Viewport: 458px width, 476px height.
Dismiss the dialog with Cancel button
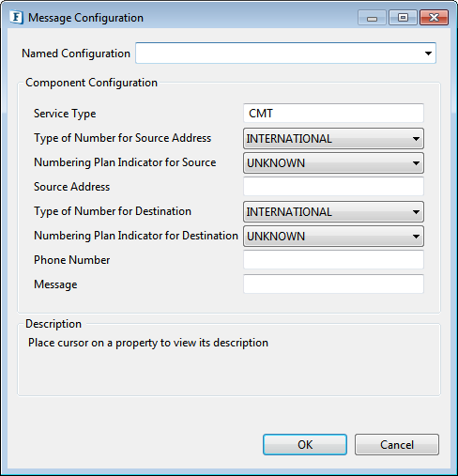point(397,445)
